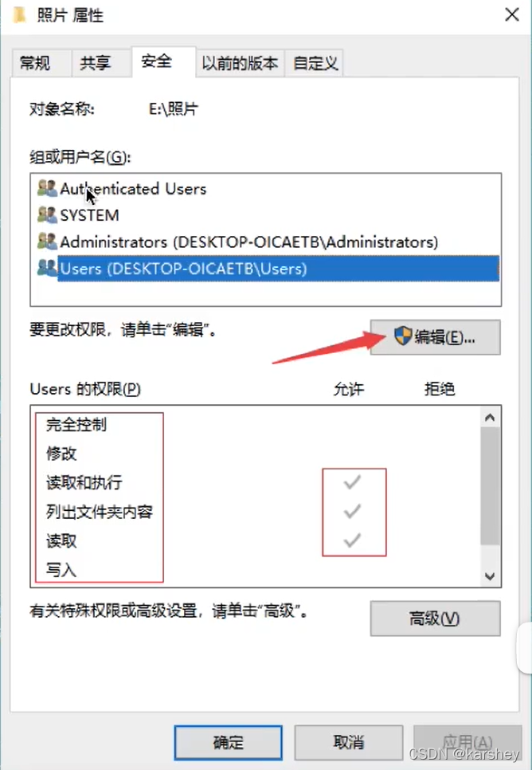Open advanced settings with 高级(V) button
The image size is (532, 770).
[436, 619]
